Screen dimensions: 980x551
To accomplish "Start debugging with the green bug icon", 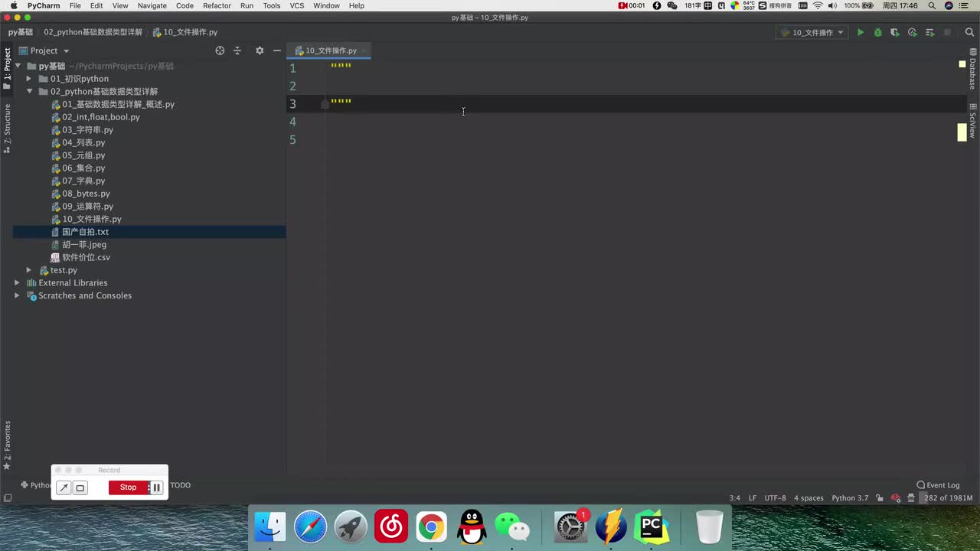I will coord(877,32).
